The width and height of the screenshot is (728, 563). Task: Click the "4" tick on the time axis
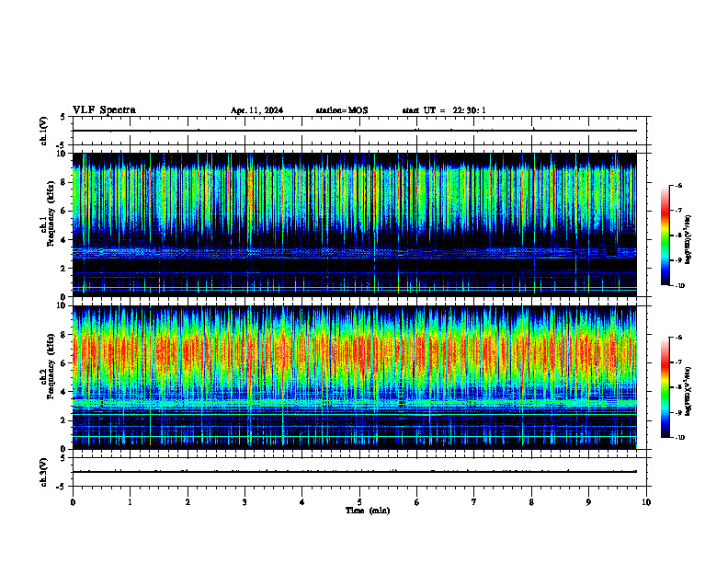(302, 502)
